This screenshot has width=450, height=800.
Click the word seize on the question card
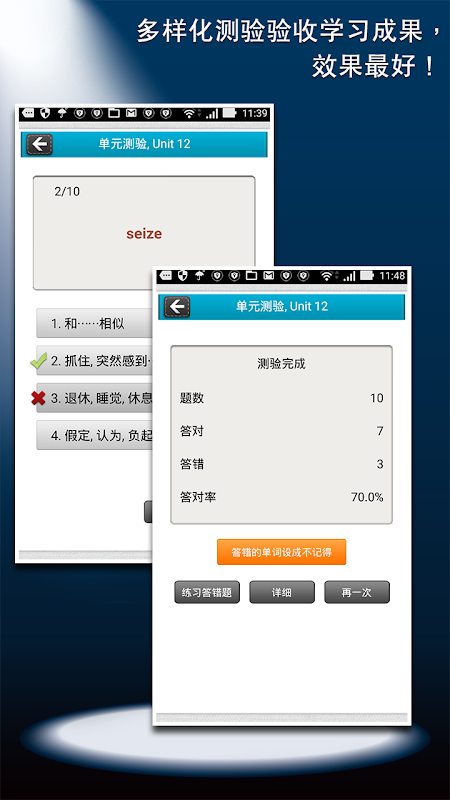(144, 234)
